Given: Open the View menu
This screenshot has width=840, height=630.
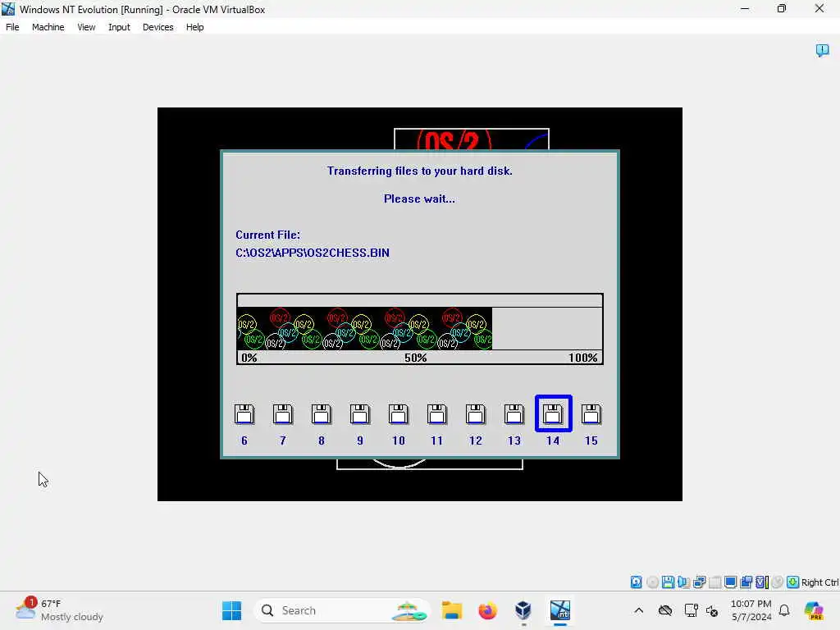Looking at the screenshot, I should (86, 27).
